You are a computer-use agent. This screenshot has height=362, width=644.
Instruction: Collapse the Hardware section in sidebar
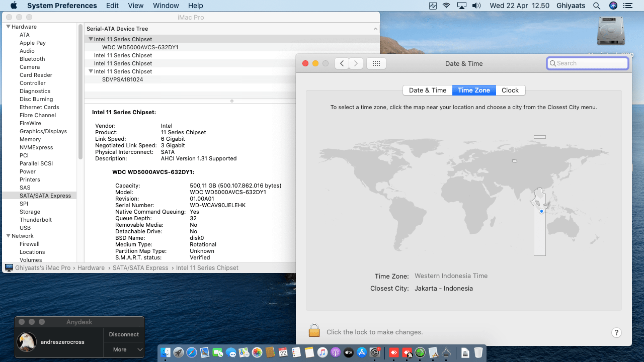pos(9,27)
